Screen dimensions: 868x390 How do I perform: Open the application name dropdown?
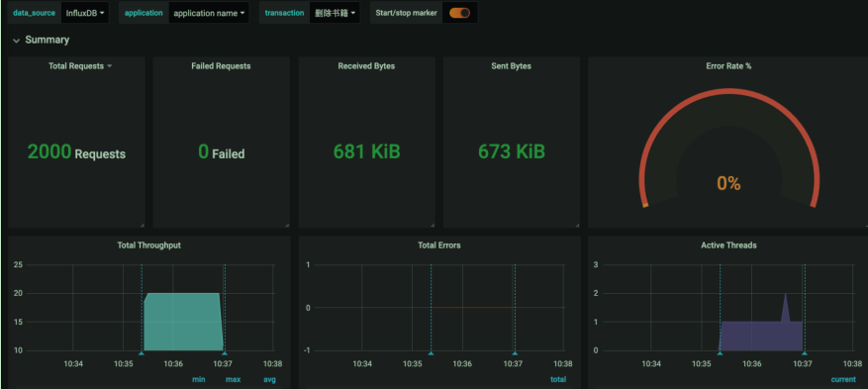click(x=209, y=13)
